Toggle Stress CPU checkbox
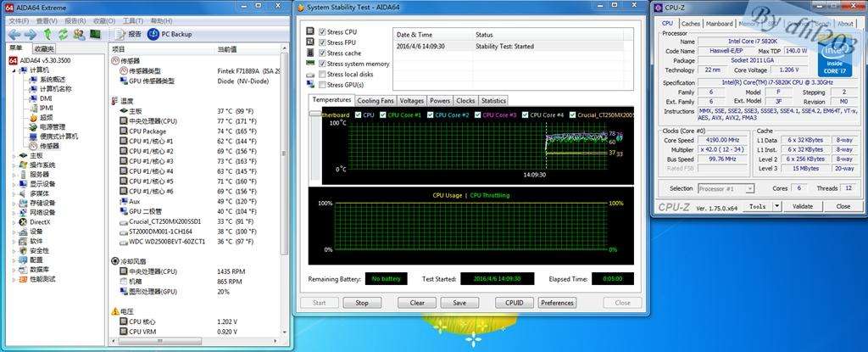 click(322, 31)
